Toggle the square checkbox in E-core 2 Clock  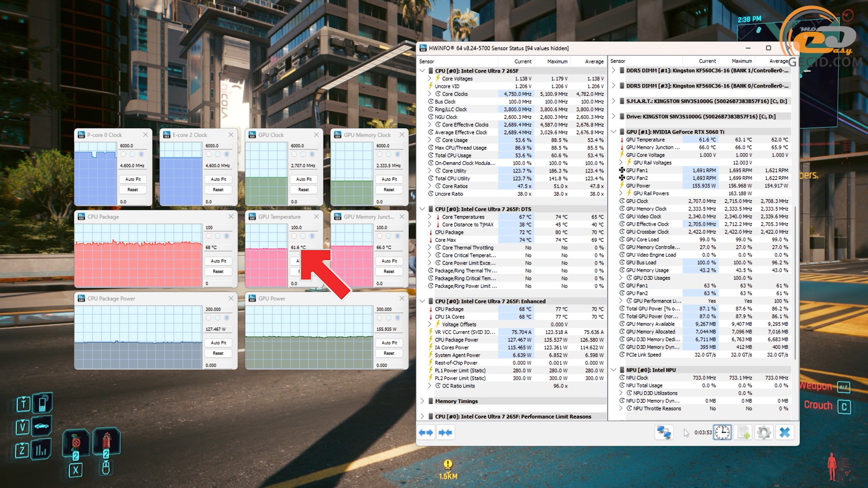(226, 154)
